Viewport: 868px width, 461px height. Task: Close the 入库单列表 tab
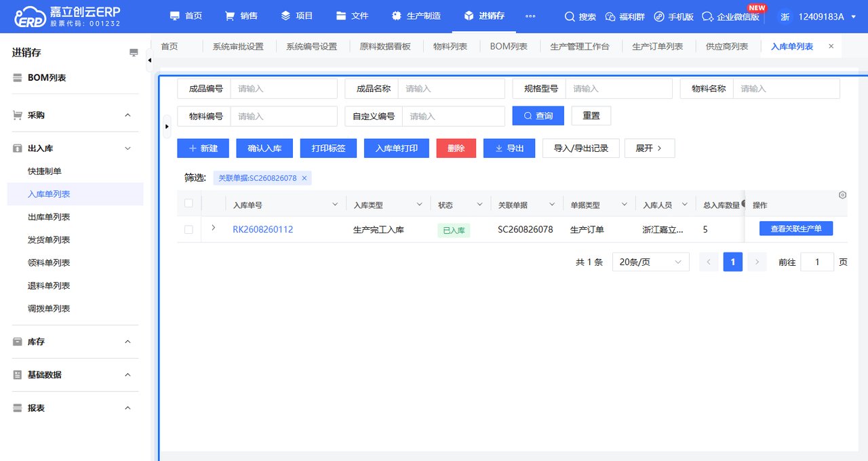(x=831, y=46)
